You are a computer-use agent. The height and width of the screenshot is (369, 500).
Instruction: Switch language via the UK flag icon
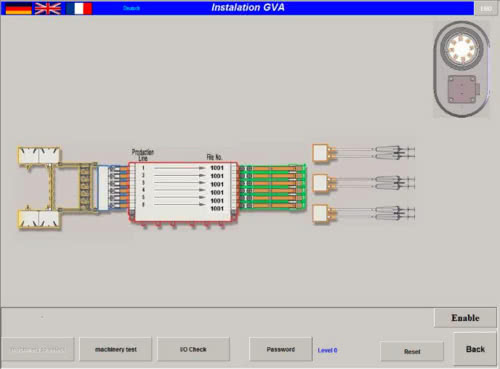click(x=48, y=8)
